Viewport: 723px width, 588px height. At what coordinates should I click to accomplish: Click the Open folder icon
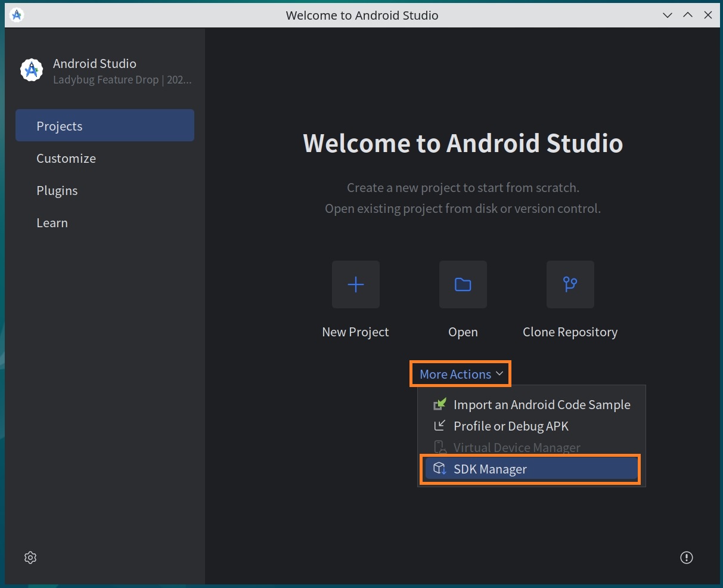[x=463, y=284]
